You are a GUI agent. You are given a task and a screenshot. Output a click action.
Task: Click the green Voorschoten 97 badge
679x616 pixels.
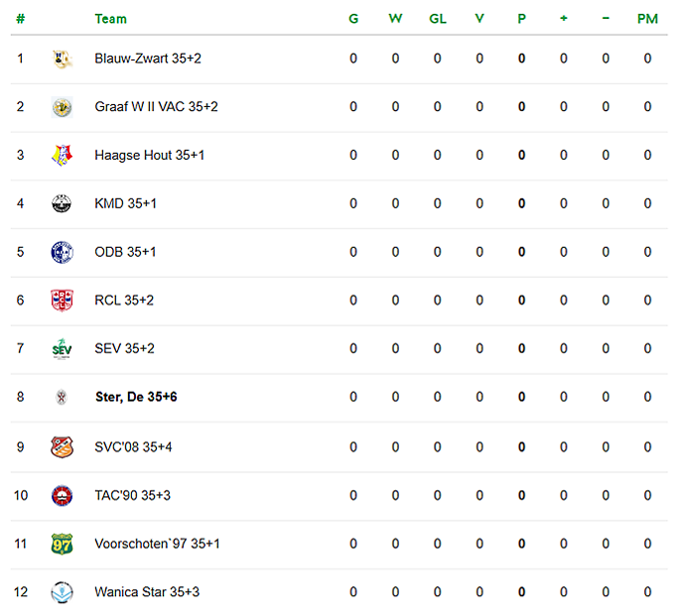(62, 545)
